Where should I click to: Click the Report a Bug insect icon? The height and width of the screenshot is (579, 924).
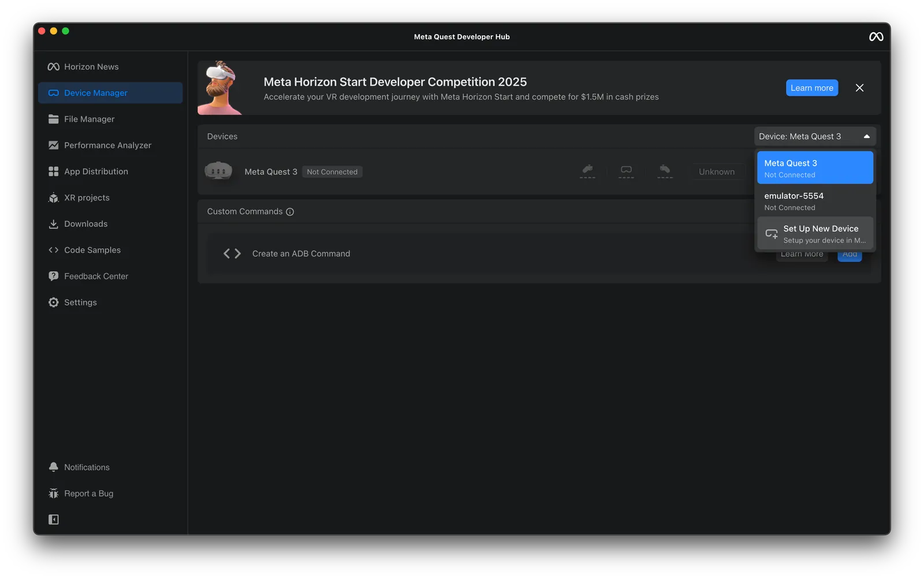tap(54, 494)
